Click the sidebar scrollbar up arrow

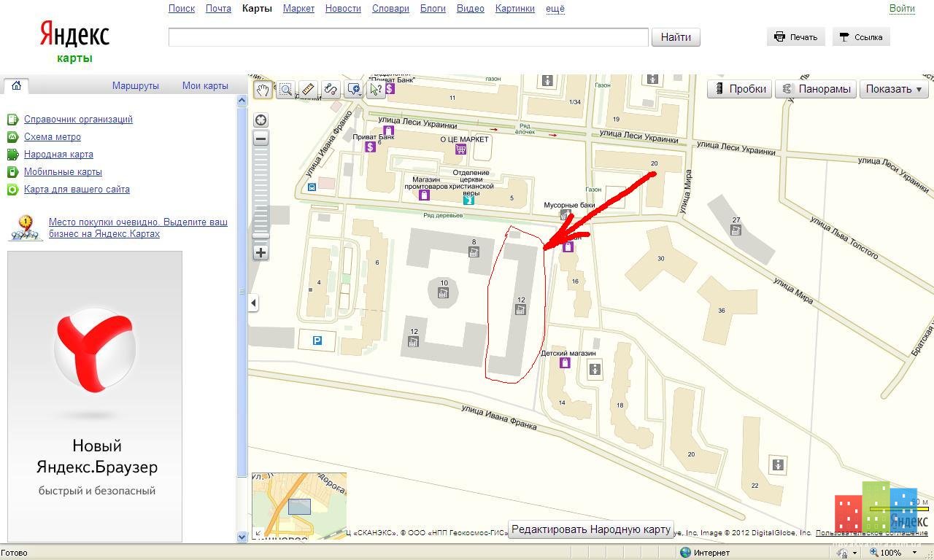[242, 101]
